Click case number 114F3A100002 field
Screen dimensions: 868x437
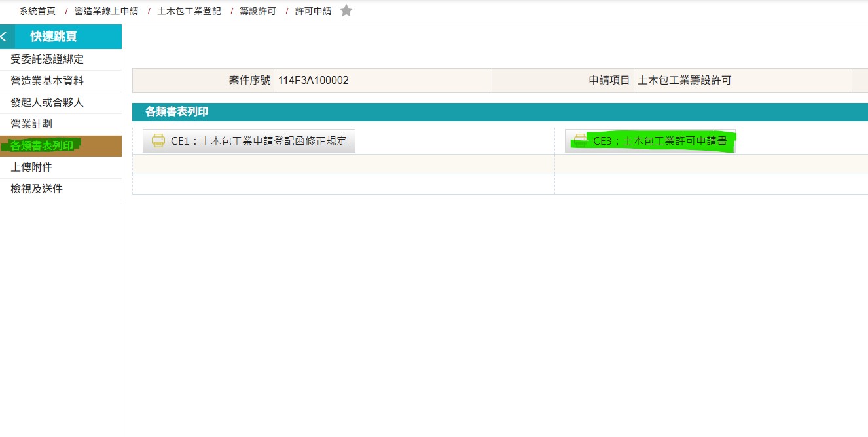click(314, 81)
